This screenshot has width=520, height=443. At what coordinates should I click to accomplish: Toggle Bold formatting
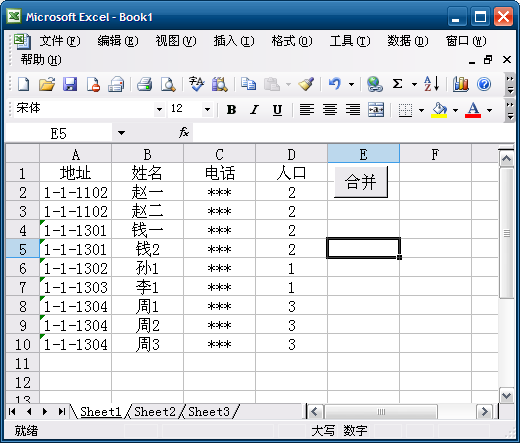pyautogui.click(x=231, y=110)
